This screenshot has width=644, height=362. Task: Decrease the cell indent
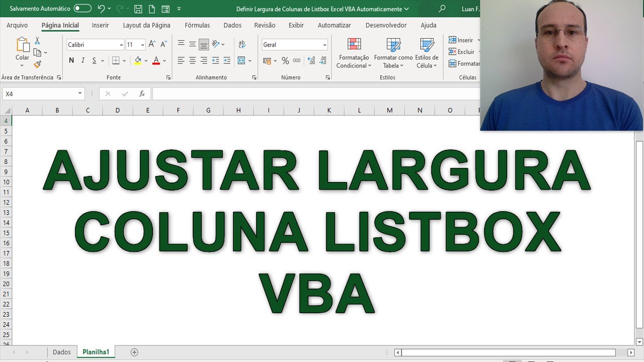pos(215,60)
